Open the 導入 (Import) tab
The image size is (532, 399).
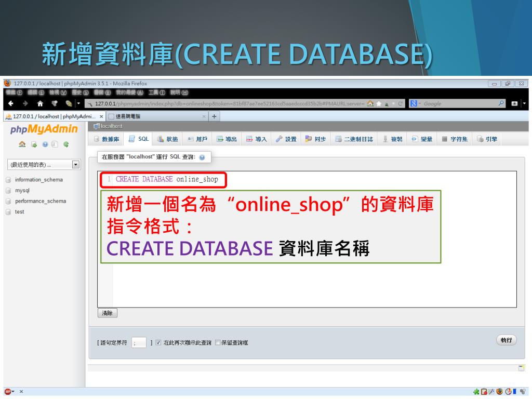coord(257,139)
